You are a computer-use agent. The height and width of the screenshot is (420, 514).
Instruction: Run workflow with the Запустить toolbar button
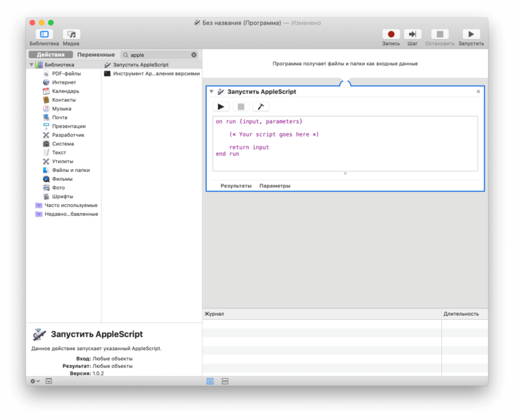point(471,34)
